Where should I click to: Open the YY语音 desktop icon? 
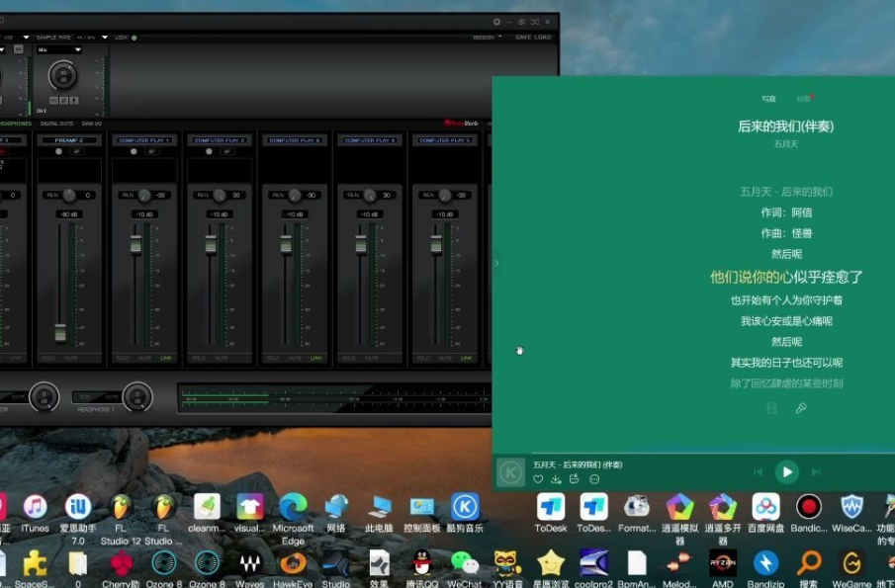pyautogui.click(x=507, y=569)
